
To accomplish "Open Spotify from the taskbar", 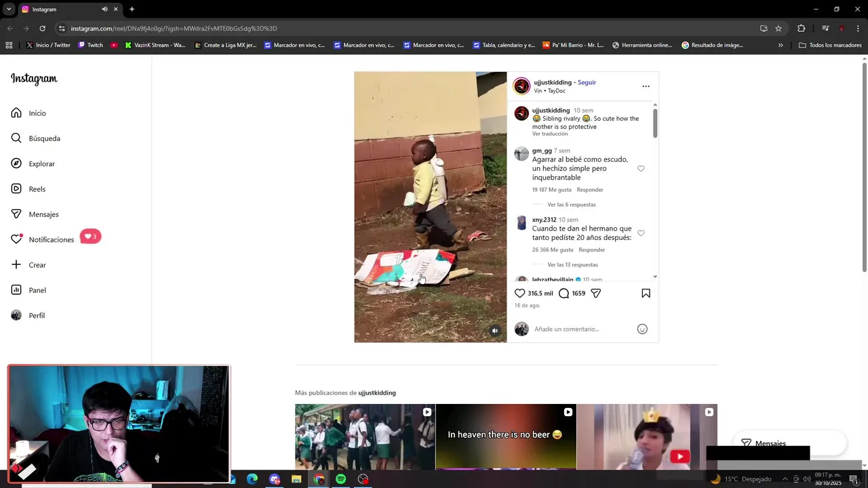I will (341, 479).
